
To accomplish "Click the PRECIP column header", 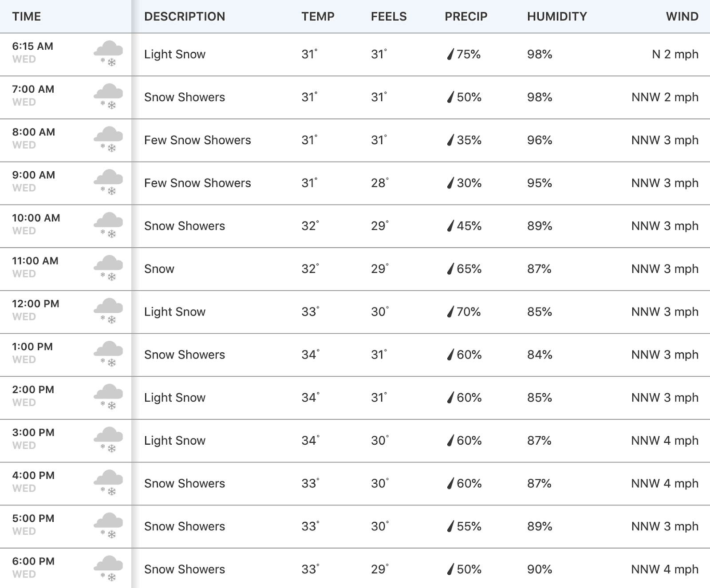I will pos(466,16).
